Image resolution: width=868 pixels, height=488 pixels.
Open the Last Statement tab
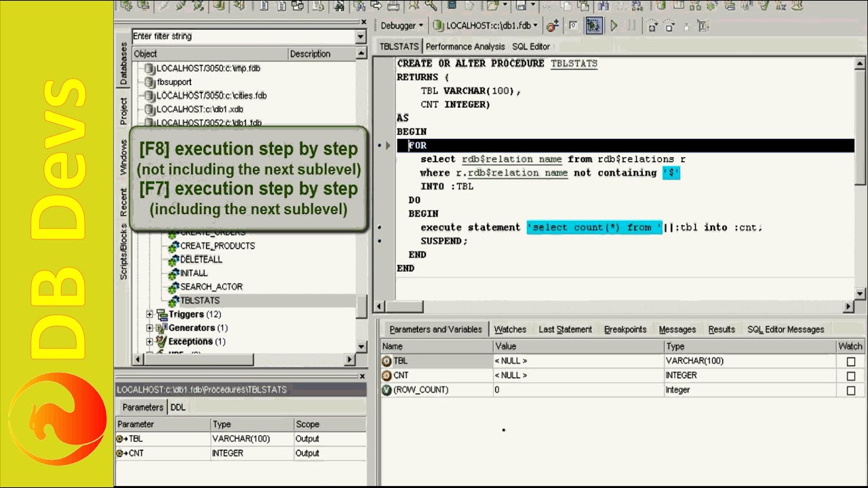(565, 329)
